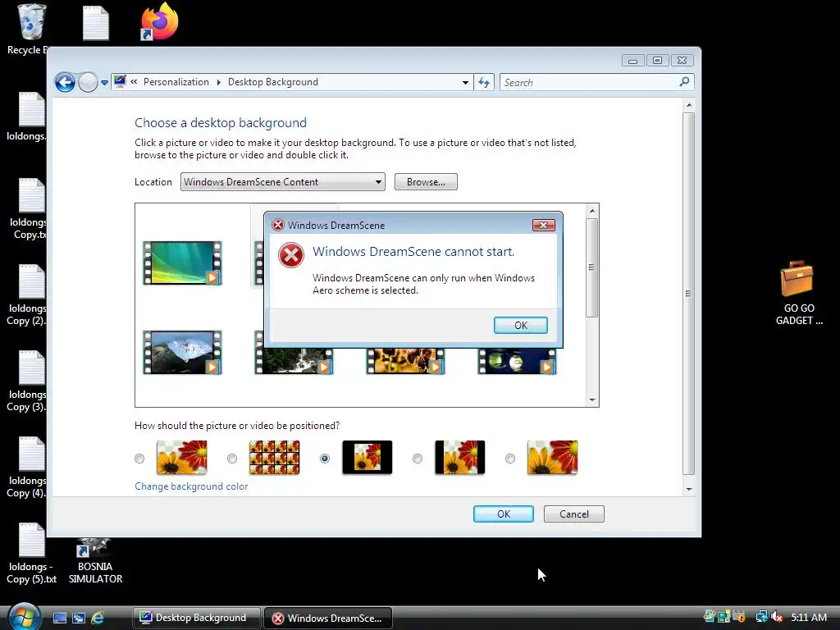Open the Firefox shortcut on the desktop

point(159,21)
